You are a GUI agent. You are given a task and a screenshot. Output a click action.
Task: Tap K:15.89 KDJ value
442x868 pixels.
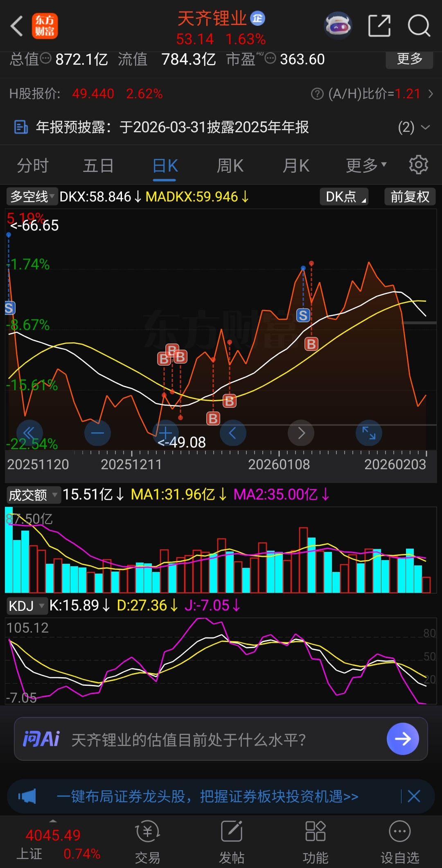(x=79, y=606)
